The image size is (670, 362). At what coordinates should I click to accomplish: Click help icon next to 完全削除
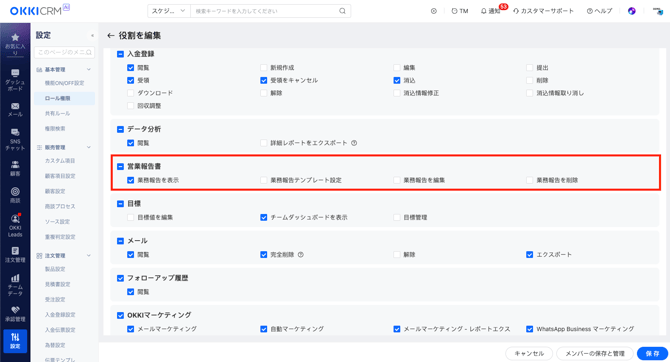click(300, 255)
